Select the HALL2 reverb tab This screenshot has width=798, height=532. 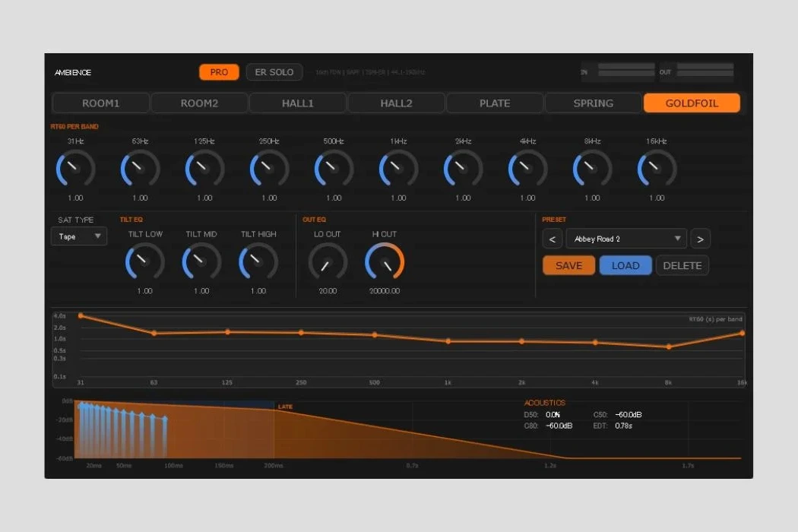[397, 103]
